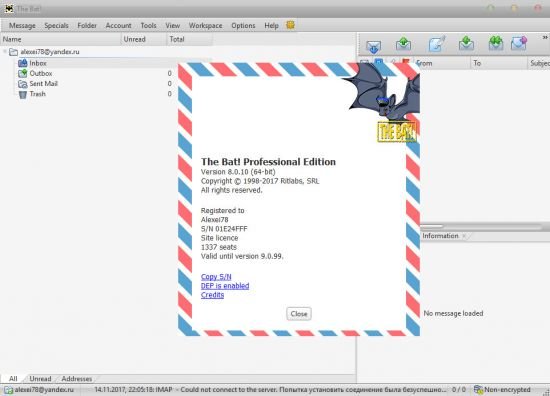
Task: Open the Tools menu
Action: 148,26
